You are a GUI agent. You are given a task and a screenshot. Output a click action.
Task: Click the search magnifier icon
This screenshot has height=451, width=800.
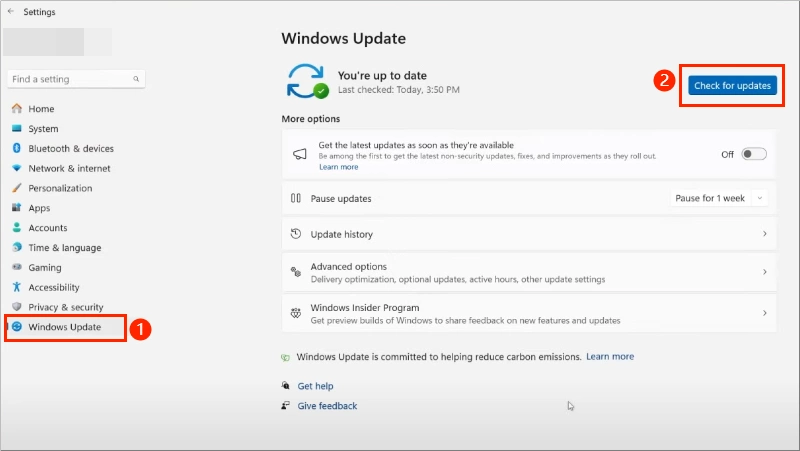(136, 79)
